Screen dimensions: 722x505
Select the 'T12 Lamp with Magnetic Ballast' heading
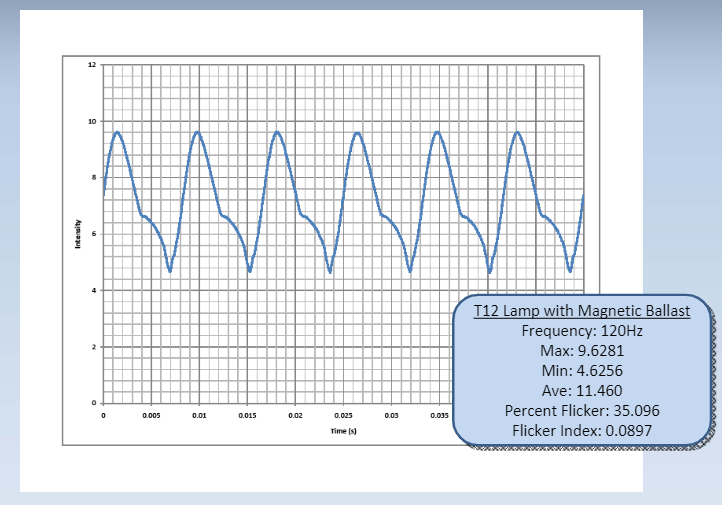tap(582, 311)
